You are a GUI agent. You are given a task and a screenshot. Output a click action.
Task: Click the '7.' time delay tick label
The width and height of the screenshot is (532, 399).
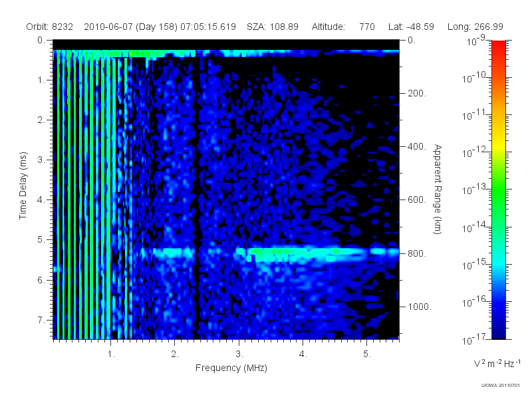(41, 320)
